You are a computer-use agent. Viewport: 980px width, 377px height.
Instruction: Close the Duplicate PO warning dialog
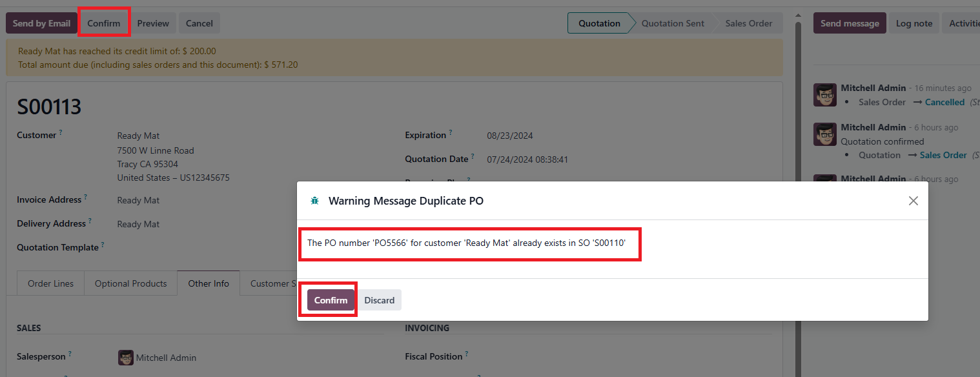coord(913,201)
